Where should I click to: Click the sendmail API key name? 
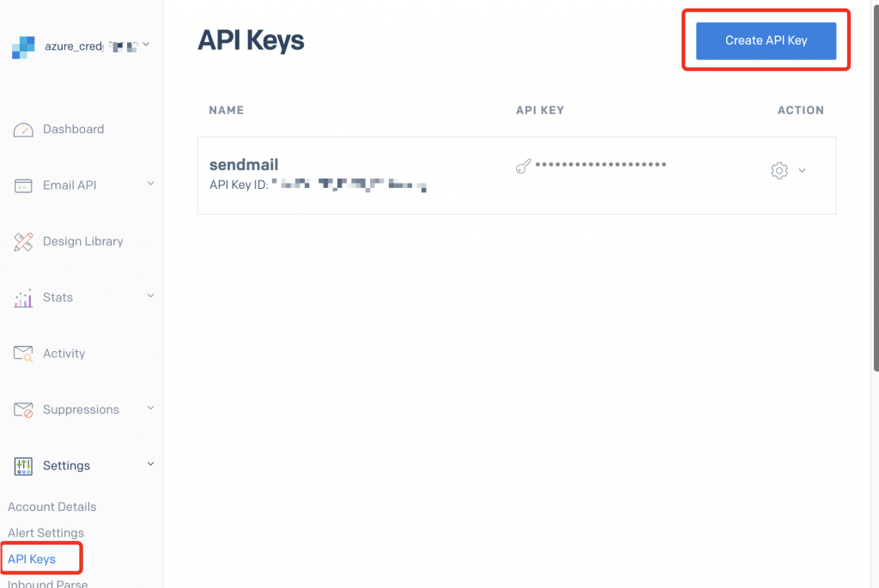click(244, 165)
